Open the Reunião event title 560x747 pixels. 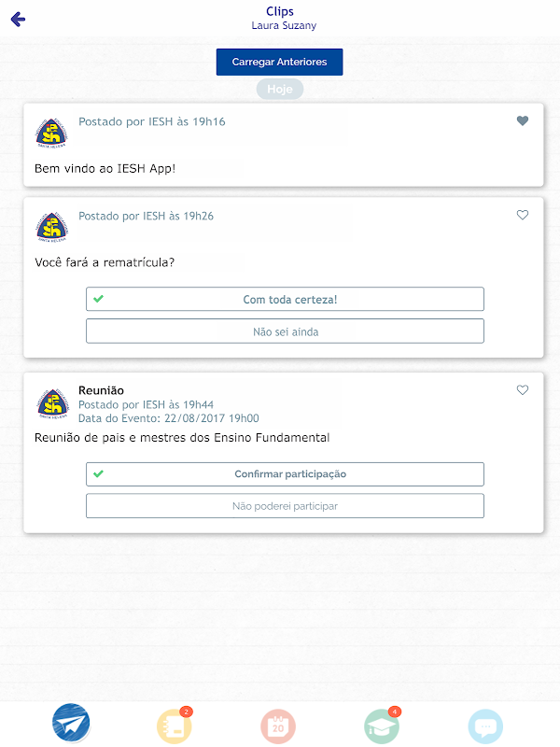pos(101,390)
